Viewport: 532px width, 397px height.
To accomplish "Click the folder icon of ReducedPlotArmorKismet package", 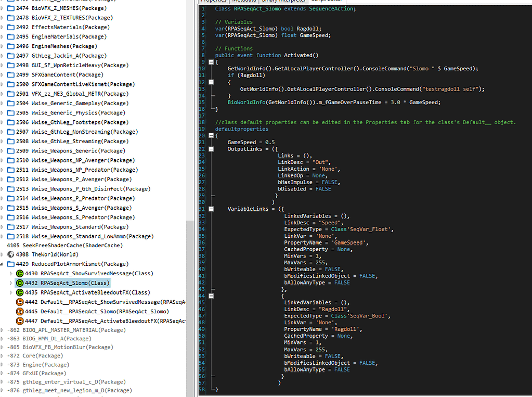I will [11, 264].
